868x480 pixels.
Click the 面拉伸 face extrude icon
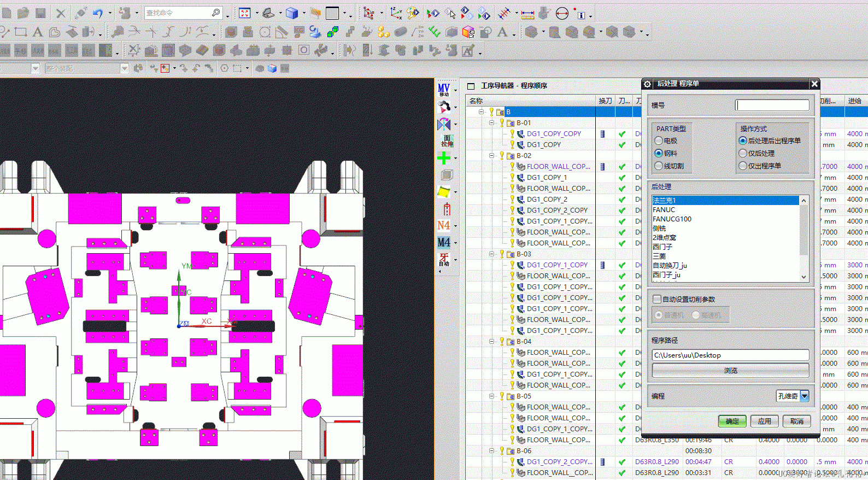click(447, 141)
